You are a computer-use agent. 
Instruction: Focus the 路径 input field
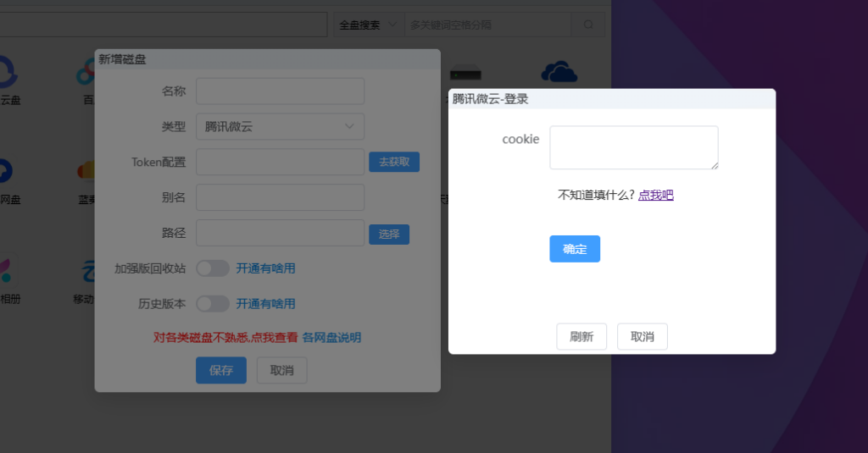pyautogui.click(x=280, y=233)
